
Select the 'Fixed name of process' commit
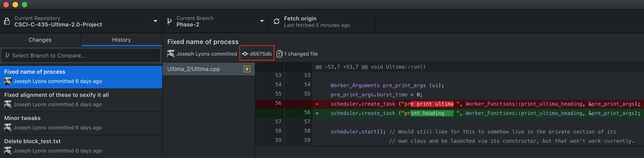pyautogui.click(x=81, y=77)
